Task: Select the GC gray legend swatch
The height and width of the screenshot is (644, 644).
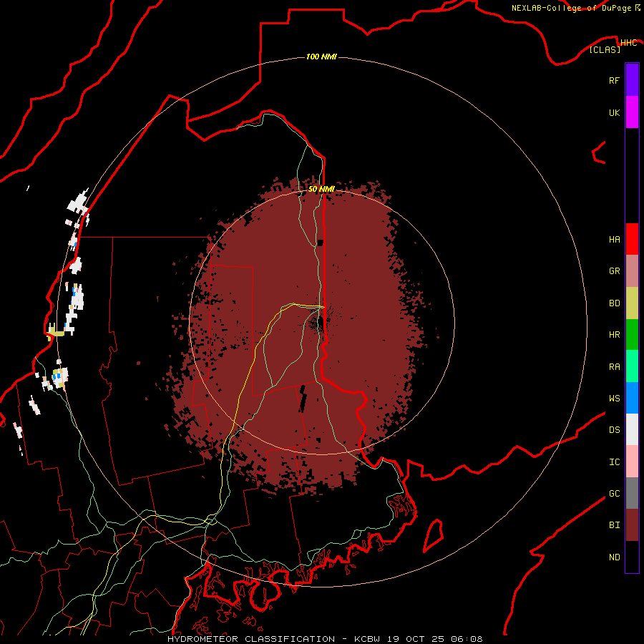Action: 632,493
